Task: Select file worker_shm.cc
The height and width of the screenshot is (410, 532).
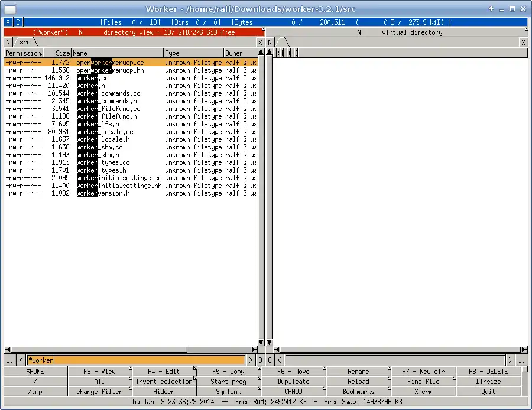Action: [131, 147]
